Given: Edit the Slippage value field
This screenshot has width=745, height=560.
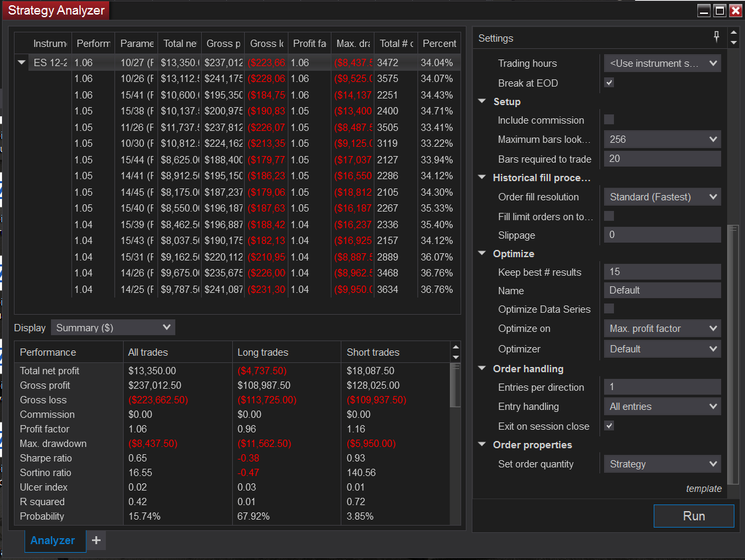Looking at the screenshot, I should 662,235.
